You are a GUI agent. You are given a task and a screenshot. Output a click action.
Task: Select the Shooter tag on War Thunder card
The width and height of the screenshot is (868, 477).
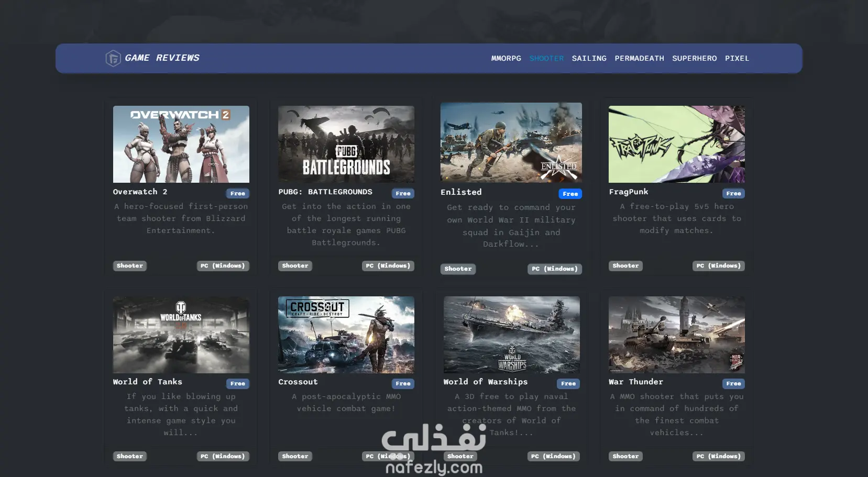626,456
